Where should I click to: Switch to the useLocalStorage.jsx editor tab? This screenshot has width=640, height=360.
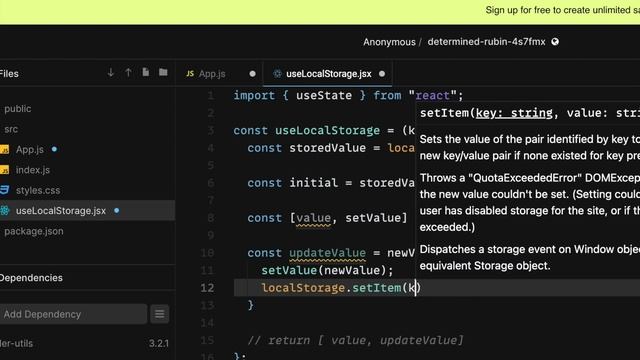pos(329,74)
